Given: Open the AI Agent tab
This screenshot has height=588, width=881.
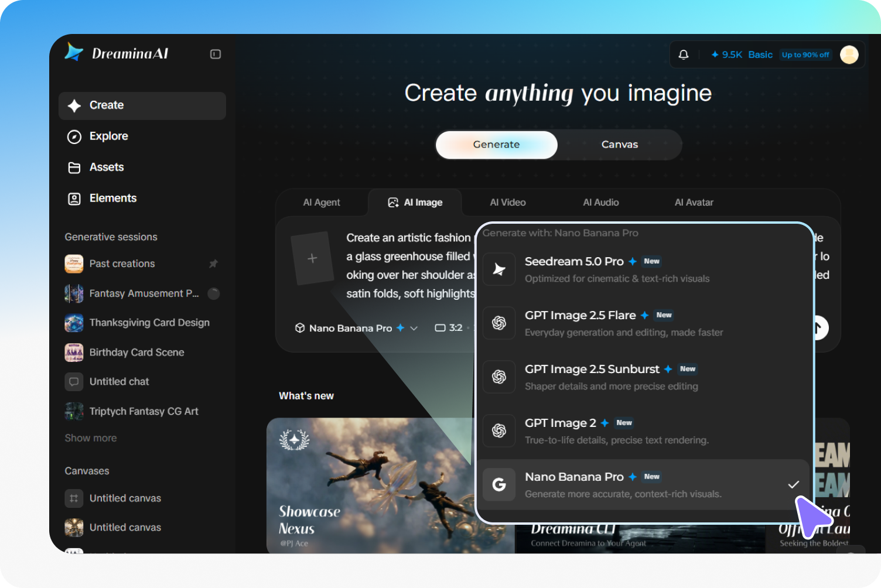Looking at the screenshot, I should click(x=321, y=203).
